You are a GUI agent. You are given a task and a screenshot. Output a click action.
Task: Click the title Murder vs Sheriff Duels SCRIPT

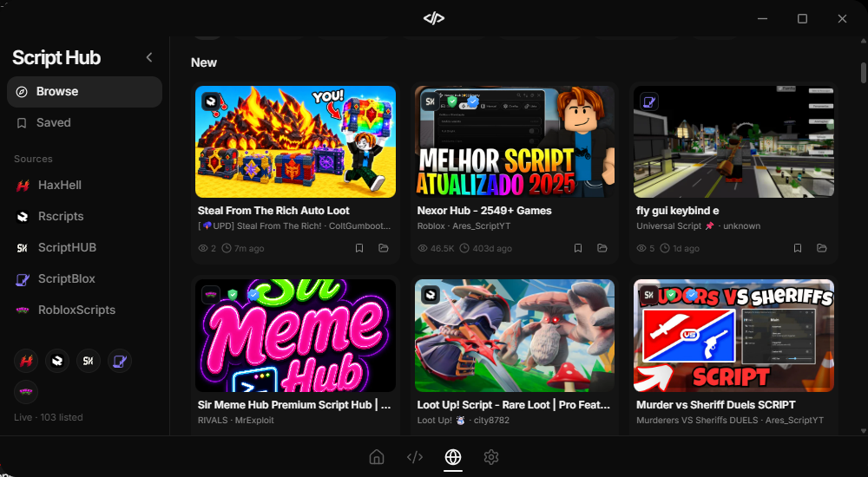click(716, 405)
